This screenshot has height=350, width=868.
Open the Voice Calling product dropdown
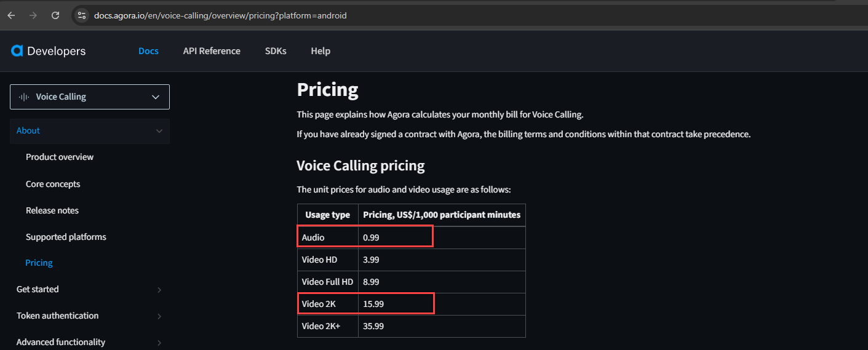[90, 97]
